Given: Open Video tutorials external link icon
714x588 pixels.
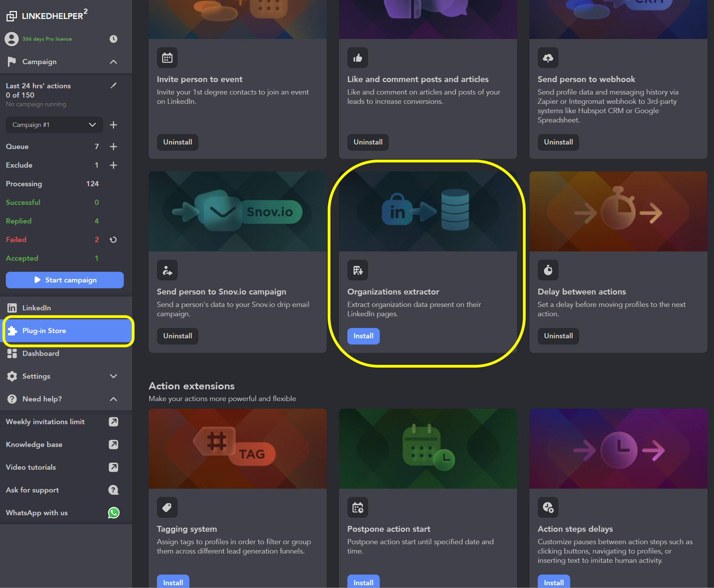Looking at the screenshot, I should [x=113, y=467].
